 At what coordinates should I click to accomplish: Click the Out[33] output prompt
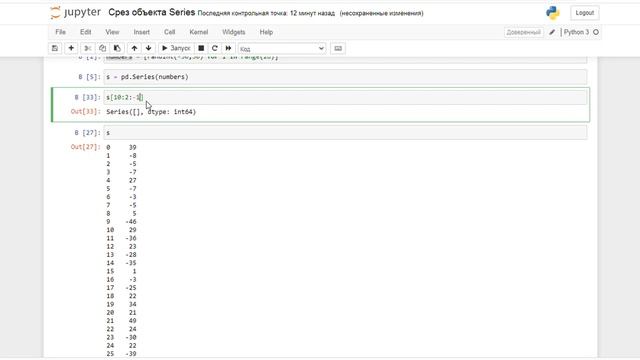point(85,111)
